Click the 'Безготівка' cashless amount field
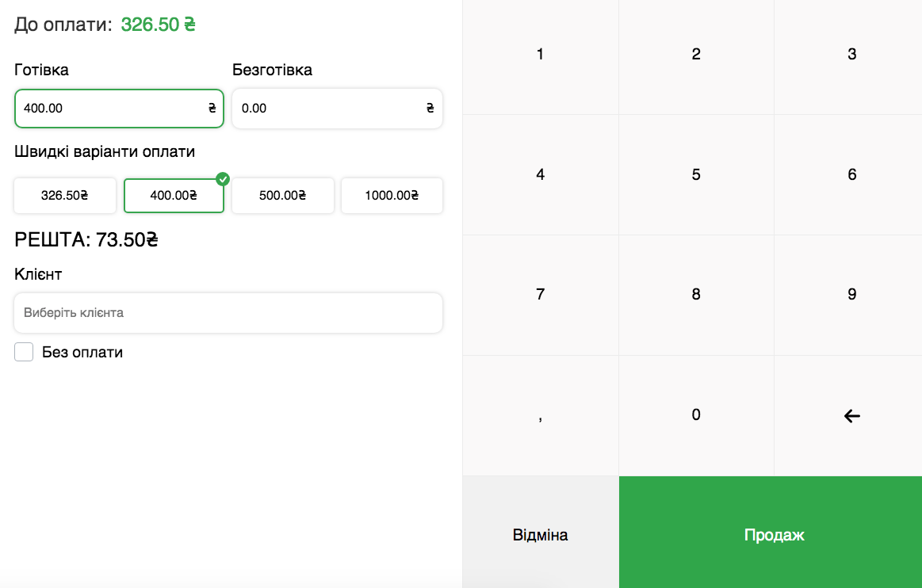This screenshot has width=922, height=588. point(329,109)
